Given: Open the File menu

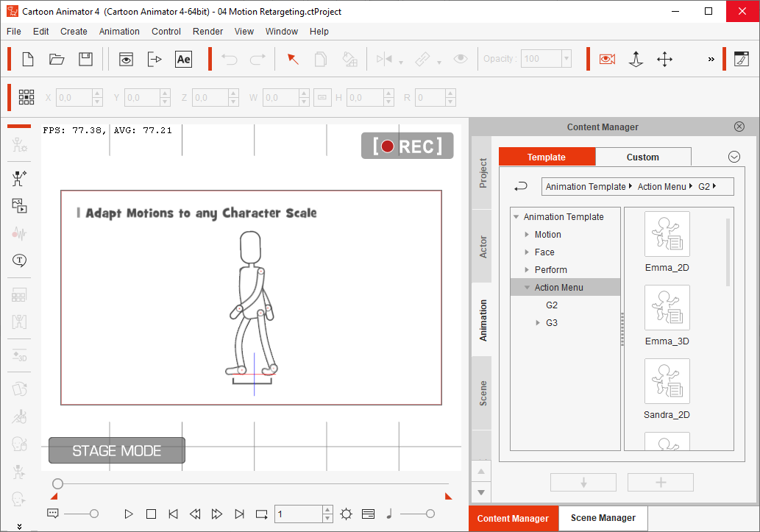Looking at the screenshot, I should coord(13,32).
